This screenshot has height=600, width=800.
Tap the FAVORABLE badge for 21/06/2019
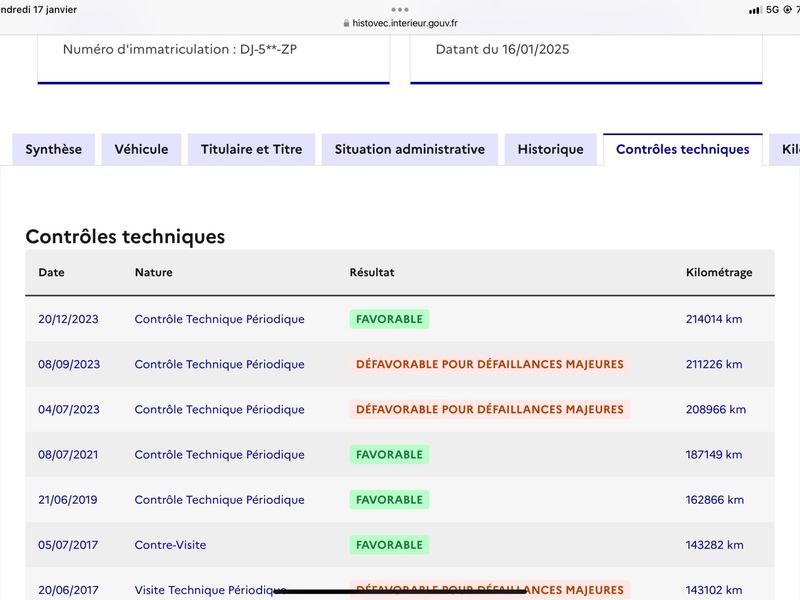tap(389, 499)
